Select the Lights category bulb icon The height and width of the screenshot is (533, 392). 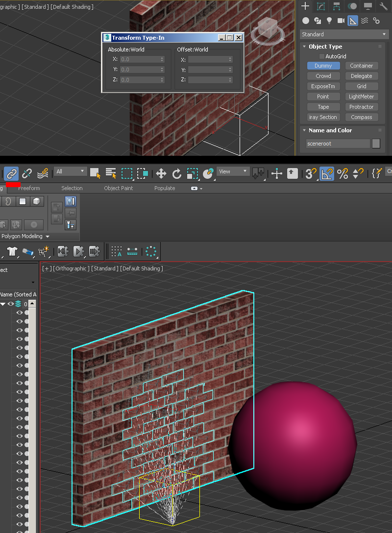329,21
